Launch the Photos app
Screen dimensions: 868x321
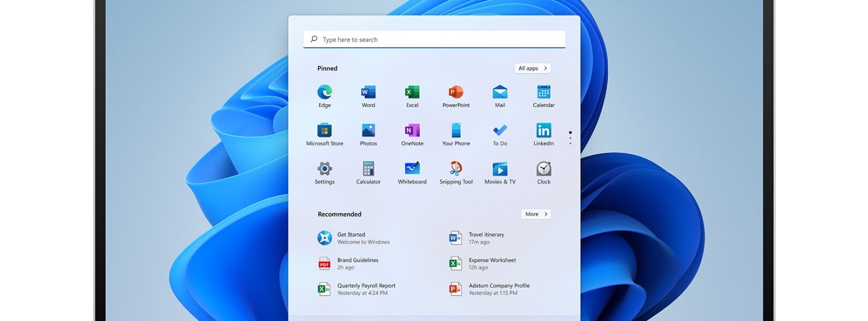[368, 134]
